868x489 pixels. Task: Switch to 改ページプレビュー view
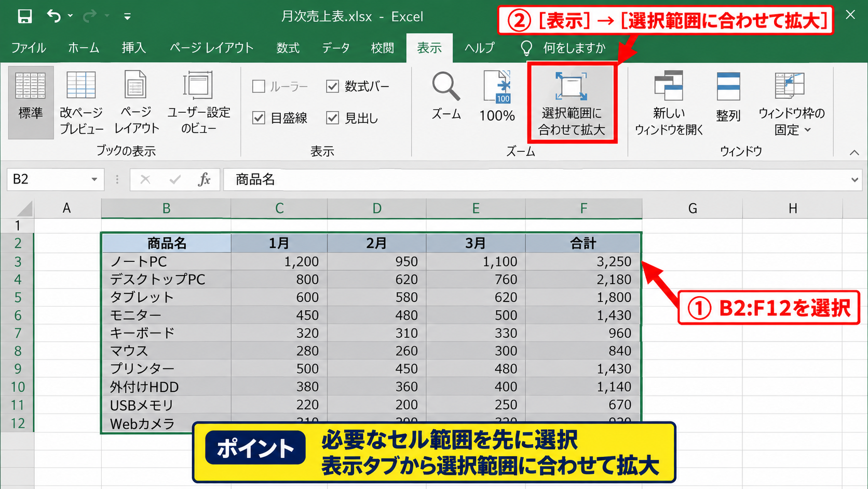point(82,102)
